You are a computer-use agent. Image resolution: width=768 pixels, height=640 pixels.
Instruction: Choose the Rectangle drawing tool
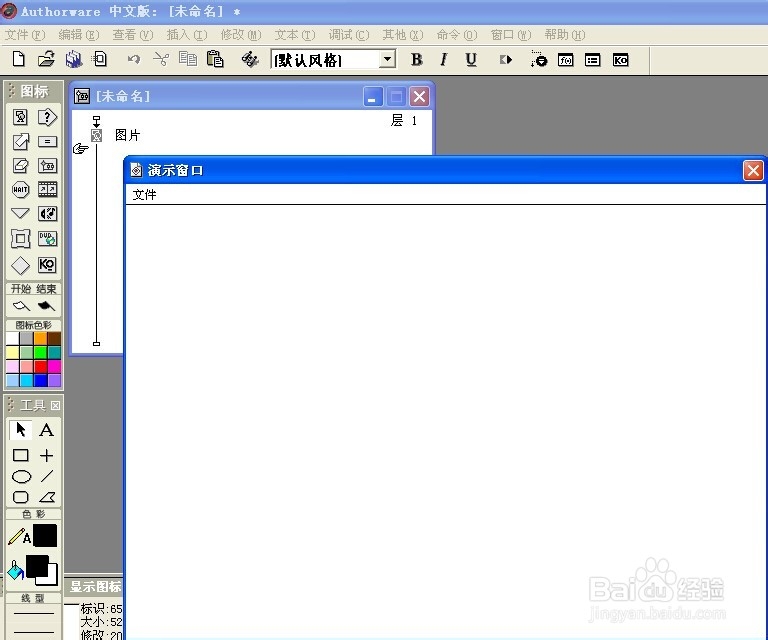tap(21, 455)
